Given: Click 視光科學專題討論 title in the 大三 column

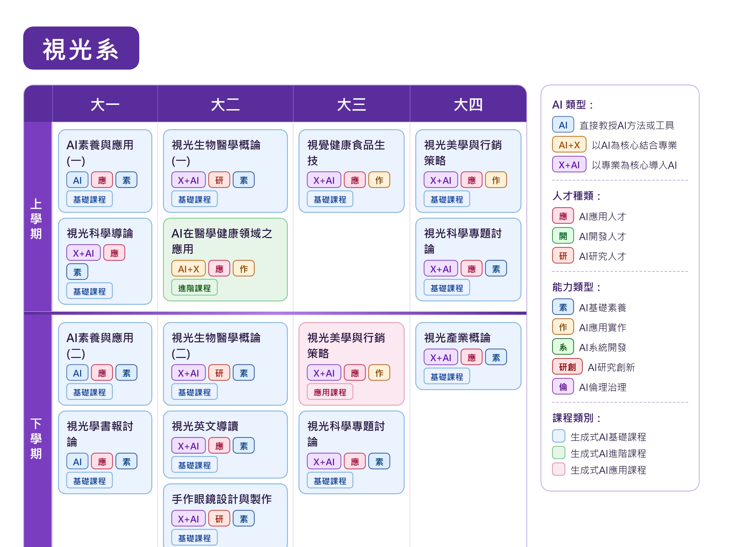Looking at the screenshot, I should tap(346, 434).
